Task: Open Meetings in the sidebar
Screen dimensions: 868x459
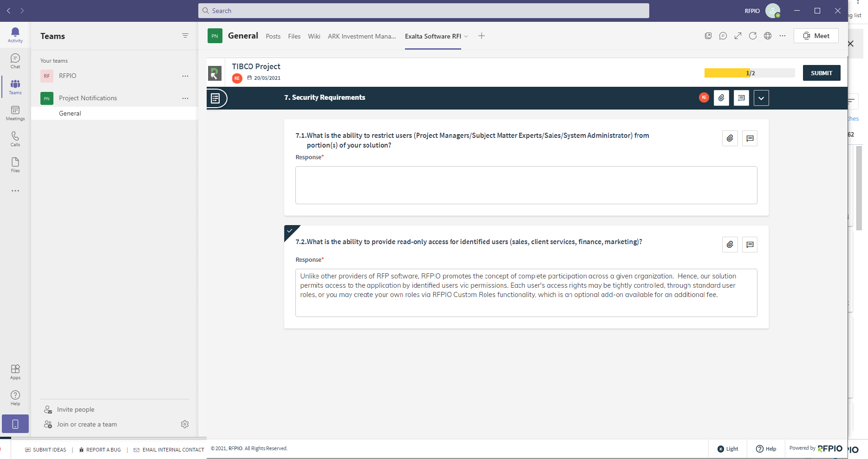Action: (15, 113)
